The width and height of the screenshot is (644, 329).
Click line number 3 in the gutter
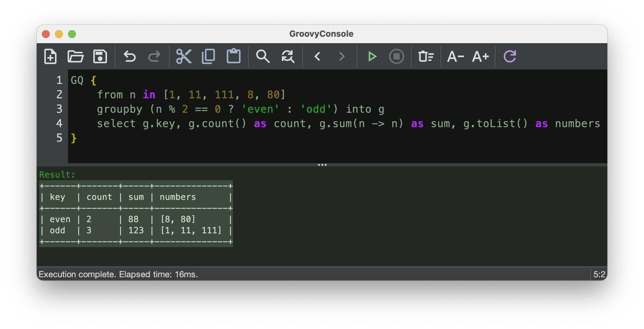point(59,109)
